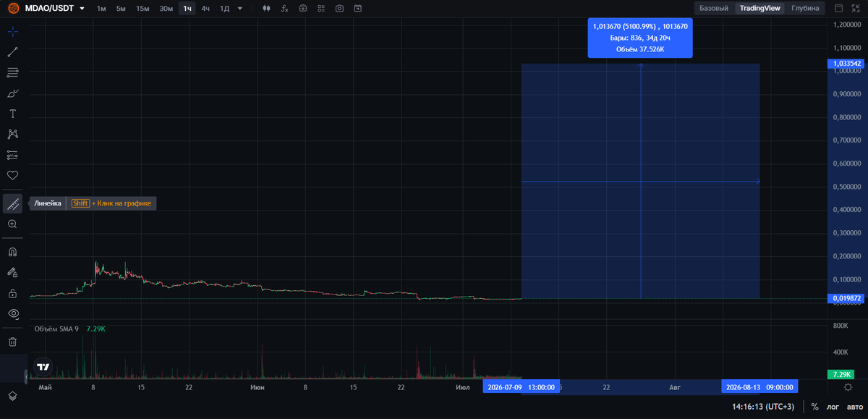Click the 2026-07-09 13:00:00 date marker
Screen dimensions: 868x419
pyautogui.click(x=522, y=387)
